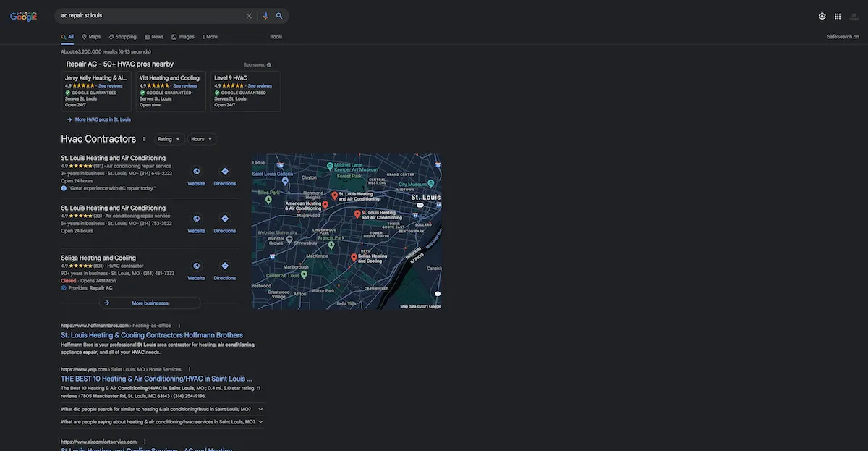The image size is (868, 451).
Task: See reviews for Vitt Heating and Cooling
Action: (x=185, y=86)
